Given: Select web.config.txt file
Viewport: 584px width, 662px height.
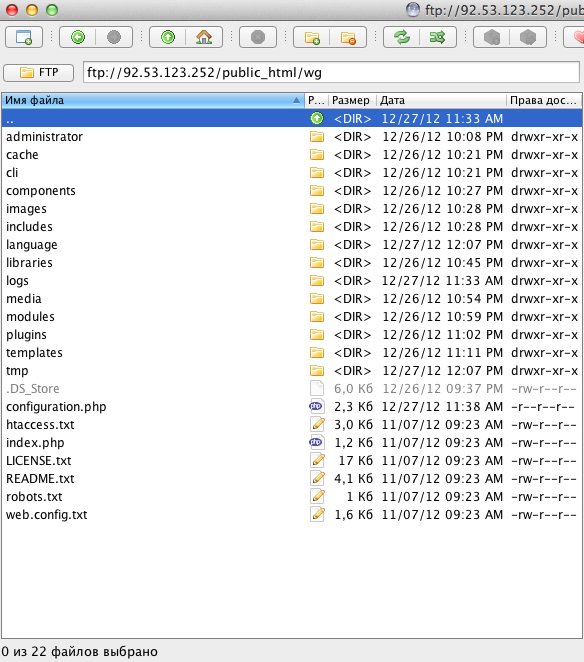Looking at the screenshot, I should (292, 515).
